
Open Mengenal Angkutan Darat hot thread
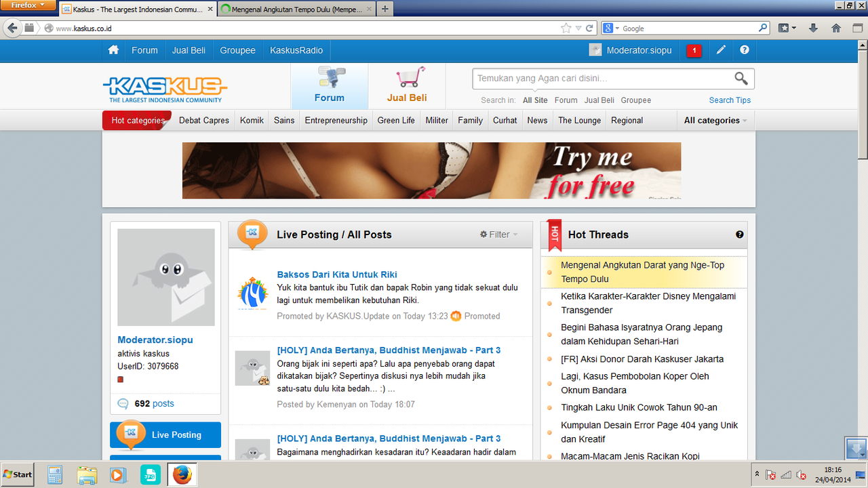tap(642, 272)
